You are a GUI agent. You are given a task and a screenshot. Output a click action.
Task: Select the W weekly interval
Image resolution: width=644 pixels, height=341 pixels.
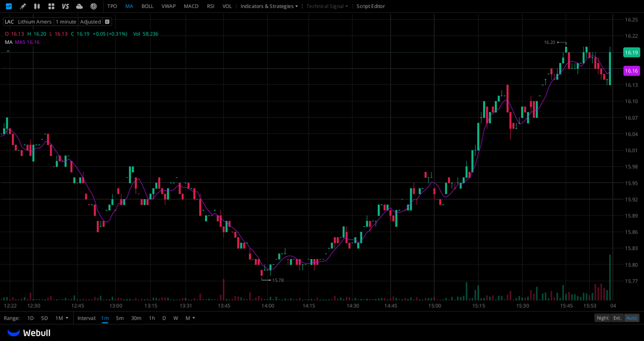[175, 318]
